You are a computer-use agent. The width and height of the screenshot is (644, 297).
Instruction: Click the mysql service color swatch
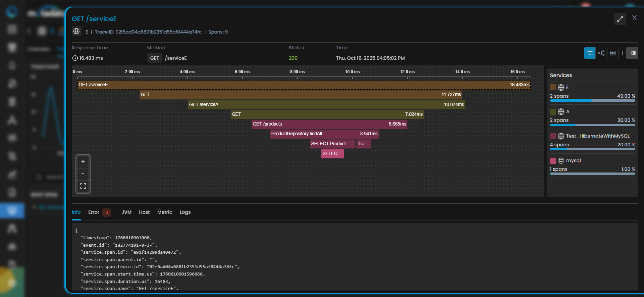pyautogui.click(x=553, y=161)
